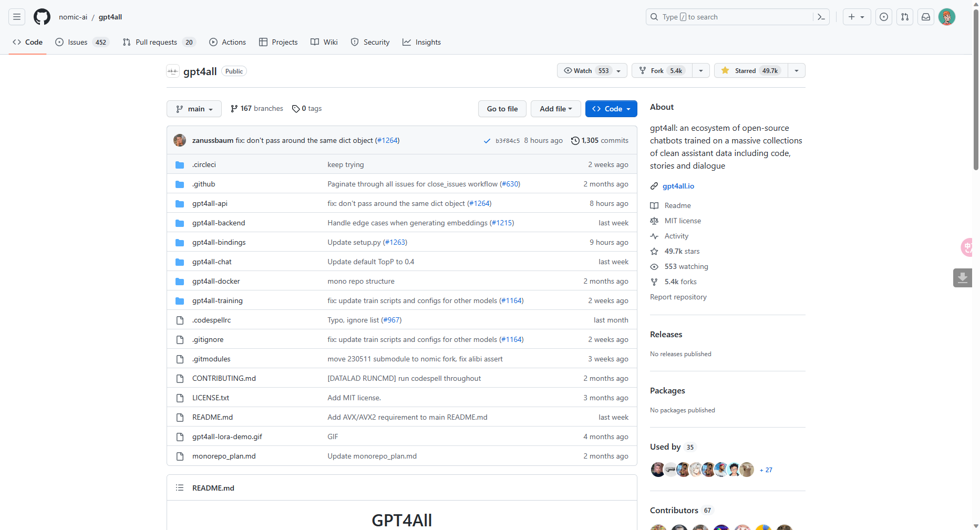Screen dimensions: 980x530
Task: View 167 branches link
Action: [x=257, y=109]
